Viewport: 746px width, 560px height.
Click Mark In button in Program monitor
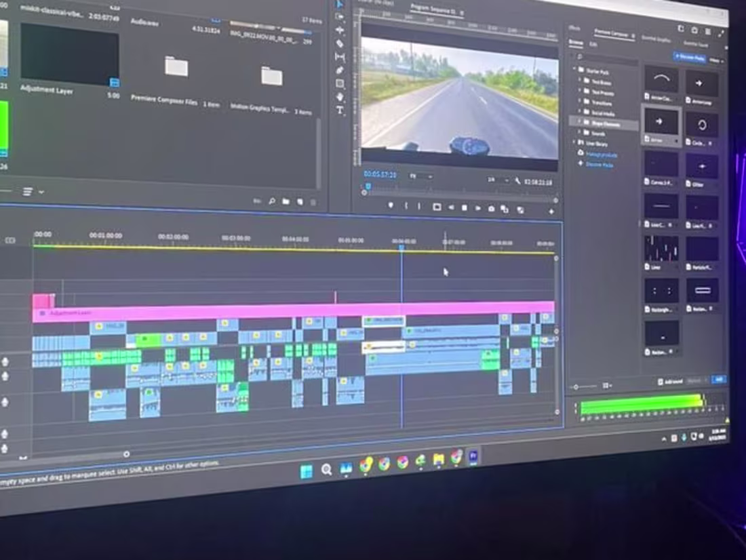(406, 206)
